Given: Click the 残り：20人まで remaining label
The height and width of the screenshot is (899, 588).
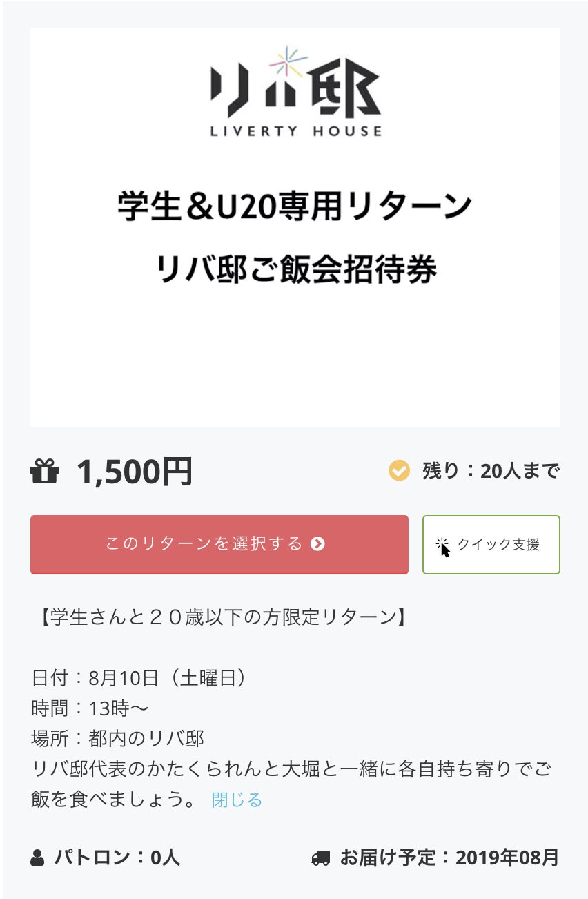Looking at the screenshot, I should tap(490, 471).
